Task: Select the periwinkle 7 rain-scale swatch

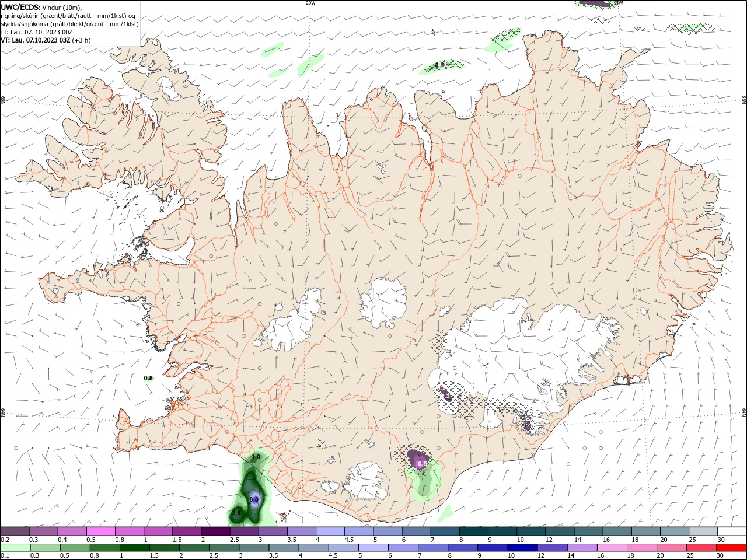Action: [433, 548]
